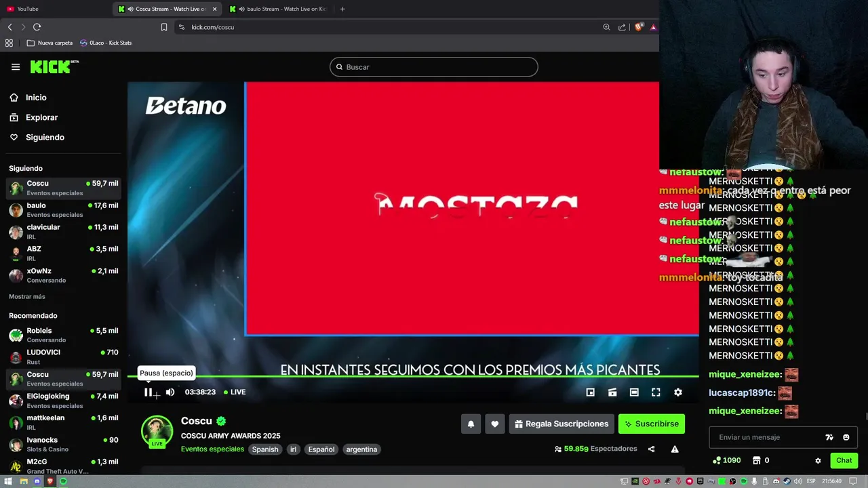
Task: Enter fullscreen video mode
Action: click(656, 392)
